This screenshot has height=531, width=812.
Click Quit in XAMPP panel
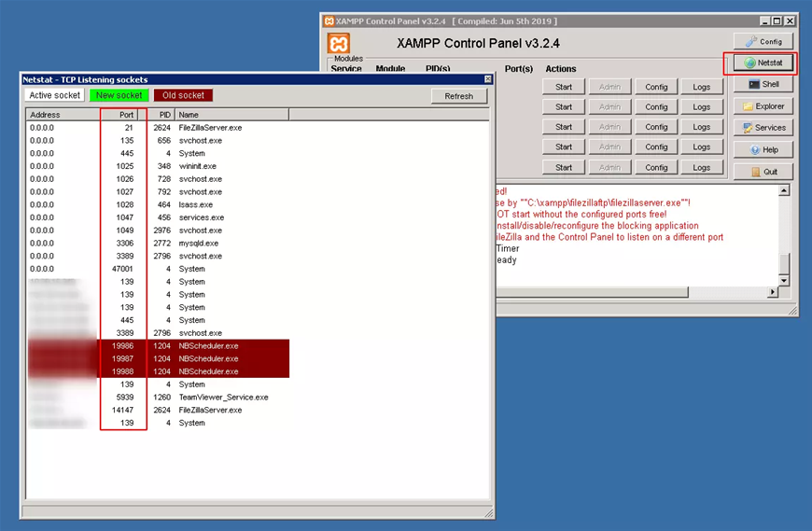tap(763, 172)
